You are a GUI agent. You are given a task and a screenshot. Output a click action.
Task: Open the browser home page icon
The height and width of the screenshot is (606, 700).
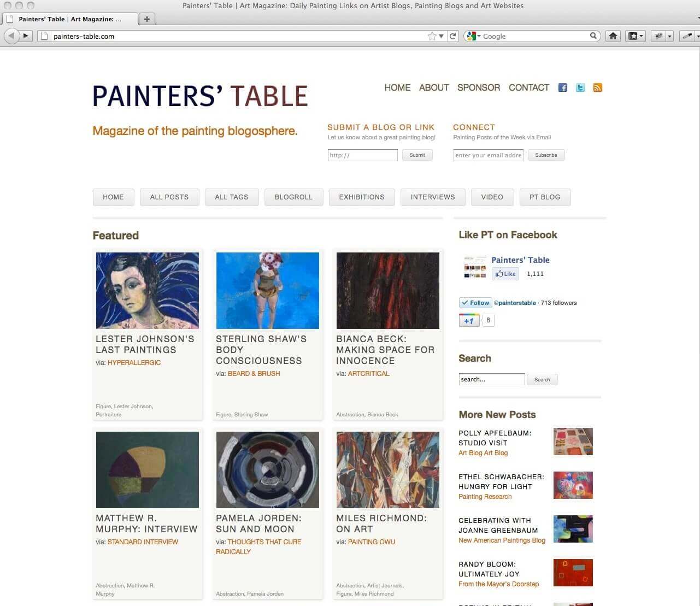(x=613, y=36)
